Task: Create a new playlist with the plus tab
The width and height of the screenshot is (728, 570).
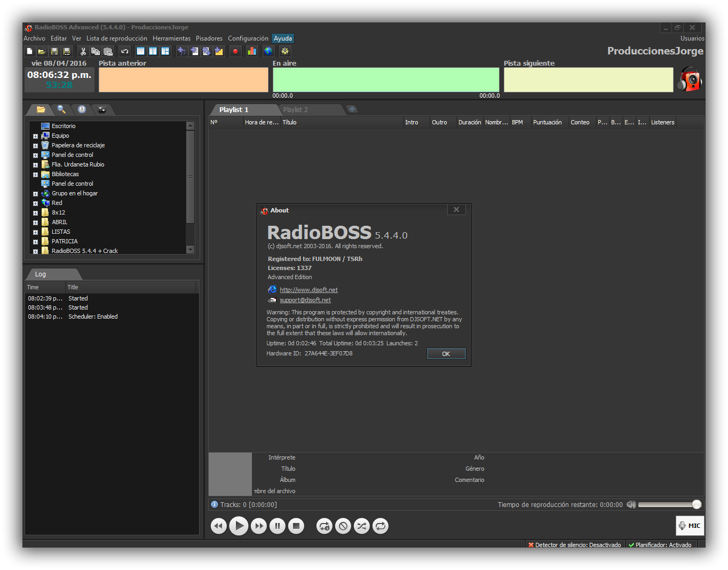Action: click(x=352, y=108)
